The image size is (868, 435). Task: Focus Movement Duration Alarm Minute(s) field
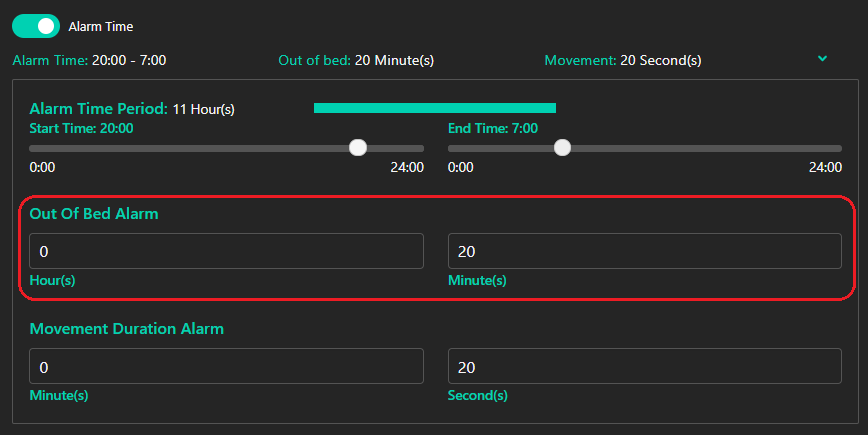pyautogui.click(x=226, y=366)
